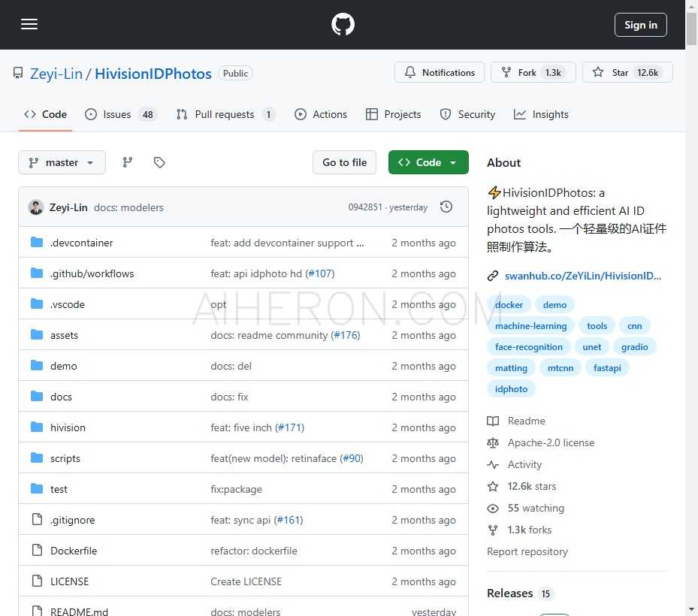Select the gradio topic tag
698x616 pixels.
pos(634,347)
